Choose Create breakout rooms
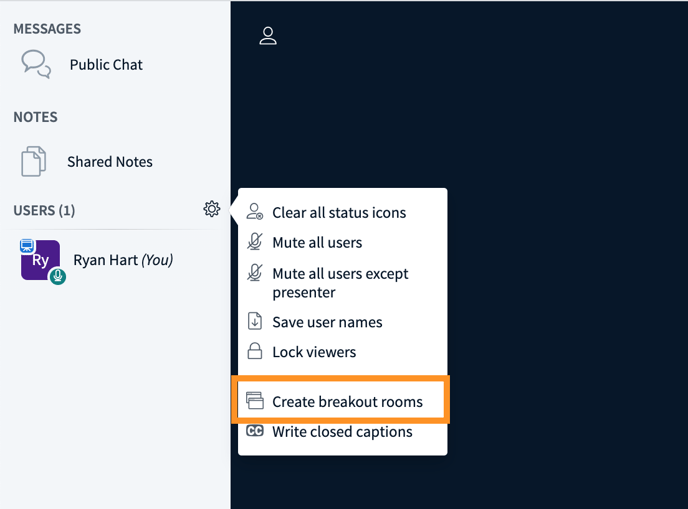688x509 pixels. click(x=347, y=402)
